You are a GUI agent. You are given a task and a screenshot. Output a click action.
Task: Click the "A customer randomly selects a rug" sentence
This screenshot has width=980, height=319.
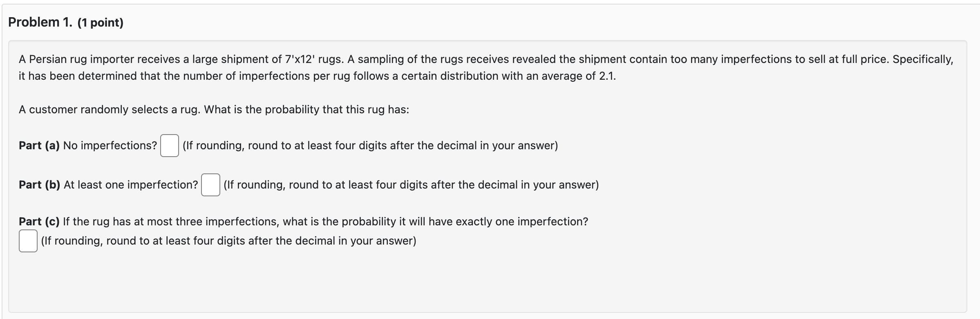click(110, 110)
